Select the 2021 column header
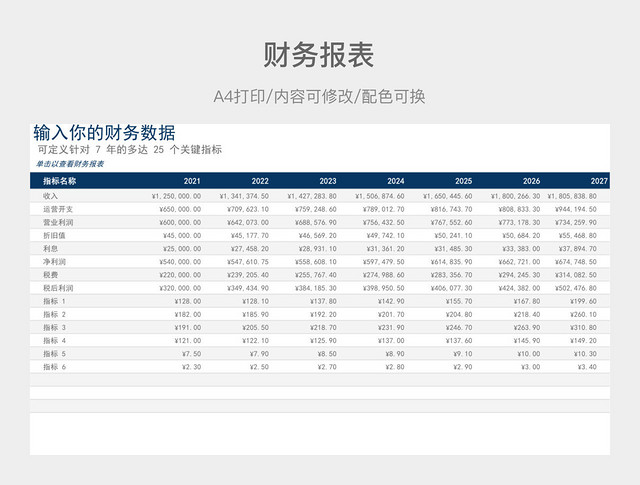The width and height of the screenshot is (640, 485). (x=192, y=181)
